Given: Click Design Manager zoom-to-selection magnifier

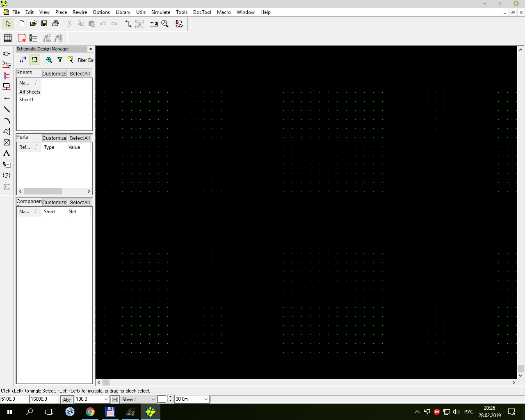Looking at the screenshot, I should click(x=49, y=60).
